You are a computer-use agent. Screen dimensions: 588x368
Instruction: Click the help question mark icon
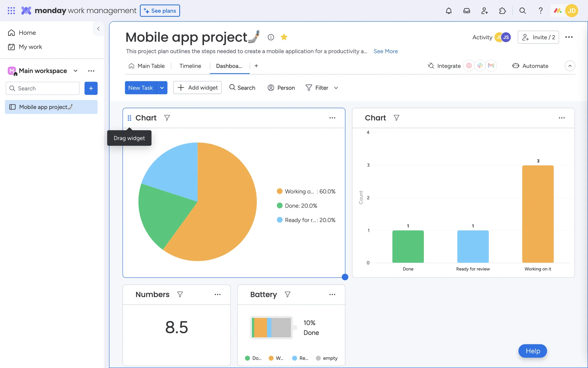tap(541, 11)
